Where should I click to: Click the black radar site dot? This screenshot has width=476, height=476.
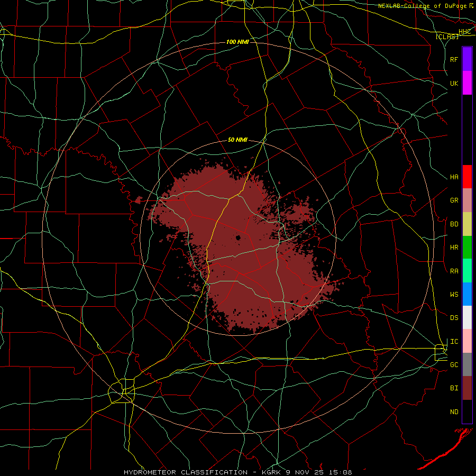tap(238, 237)
